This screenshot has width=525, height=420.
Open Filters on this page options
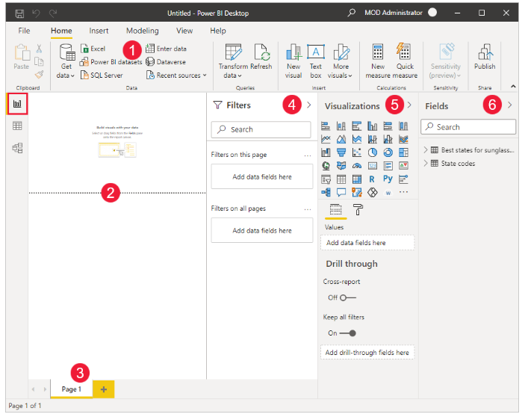308,155
